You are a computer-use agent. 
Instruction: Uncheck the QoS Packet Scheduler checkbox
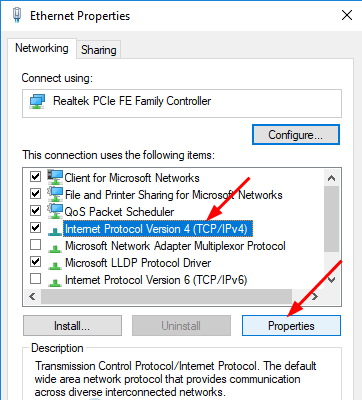click(x=36, y=211)
